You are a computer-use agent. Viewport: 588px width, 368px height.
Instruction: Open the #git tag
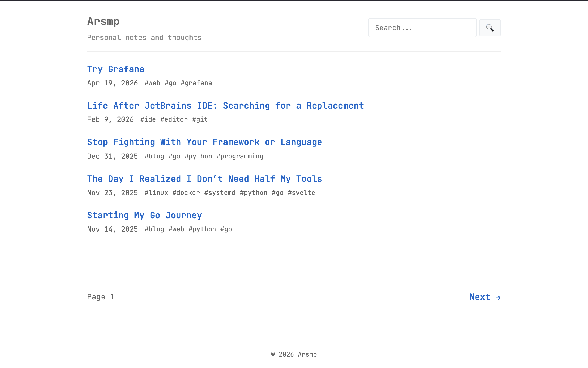pyautogui.click(x=200, y=119)
